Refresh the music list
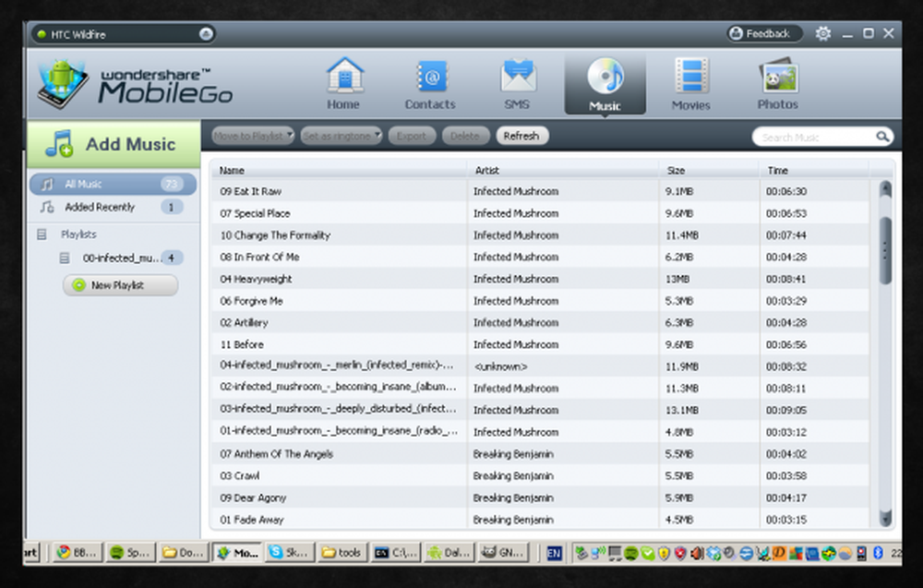 coord(522,136)
